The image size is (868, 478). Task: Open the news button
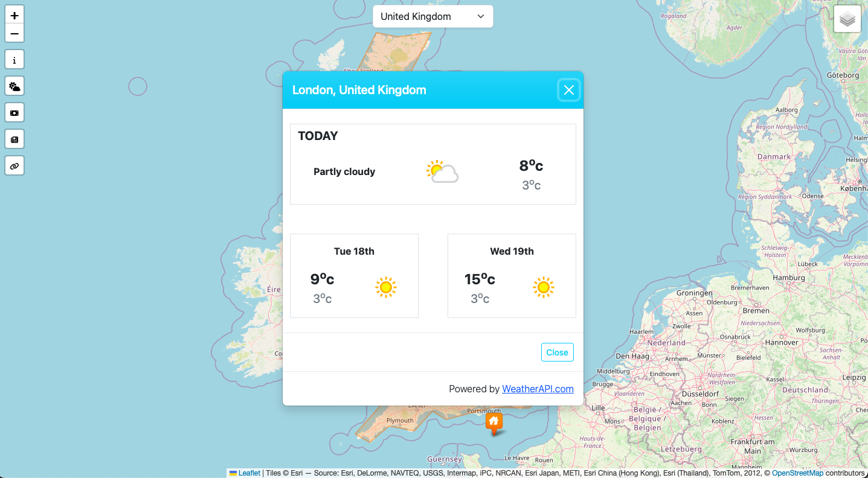14,139
